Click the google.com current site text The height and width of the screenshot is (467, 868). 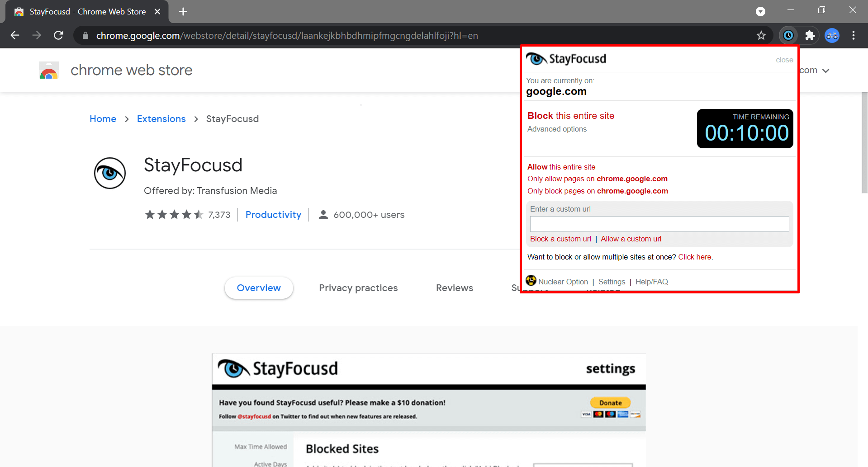pos(556,91)
